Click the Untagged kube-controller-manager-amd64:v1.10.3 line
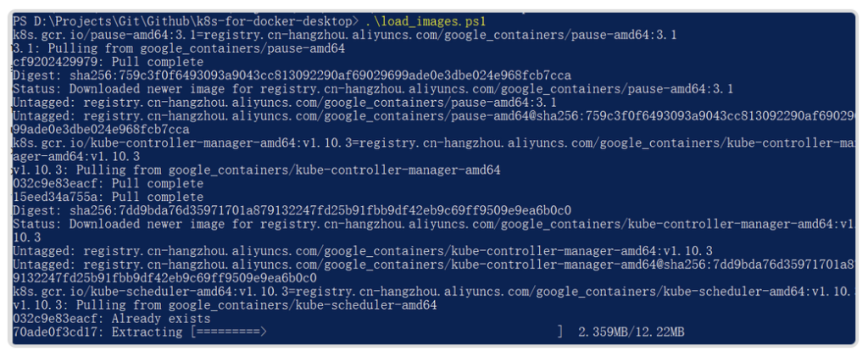The width and height of the screenshot is (868, 357). pos(363,251)
